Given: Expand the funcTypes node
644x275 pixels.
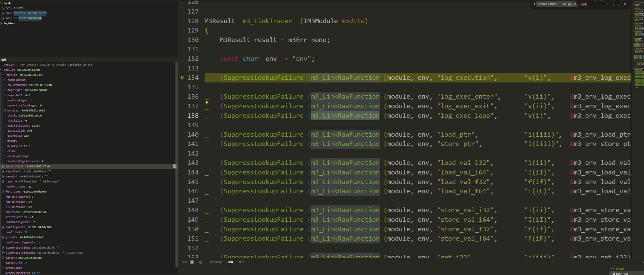Looking at the screenshot, I should [x=3, y=192].
